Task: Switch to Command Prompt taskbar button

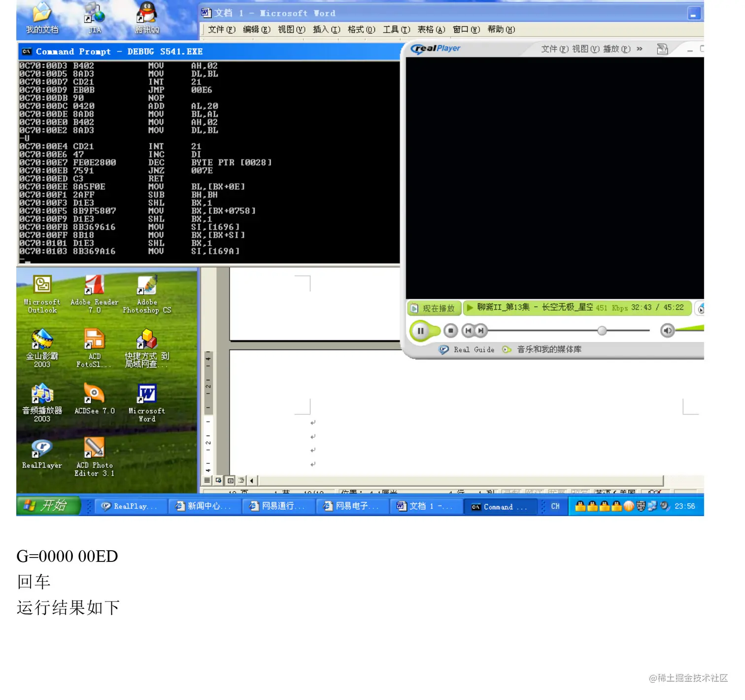Action: point(500,506)
